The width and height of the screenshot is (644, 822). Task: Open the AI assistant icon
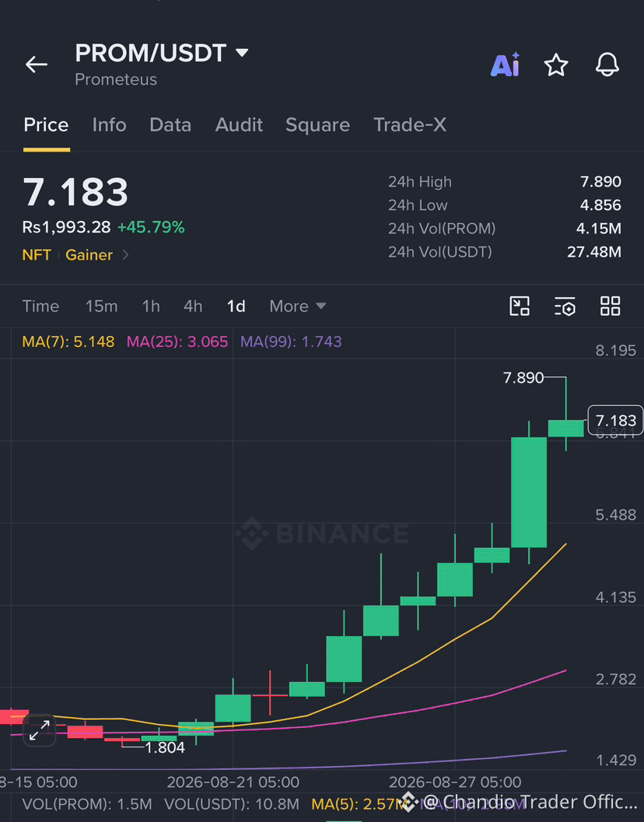(x=505, y=65)
